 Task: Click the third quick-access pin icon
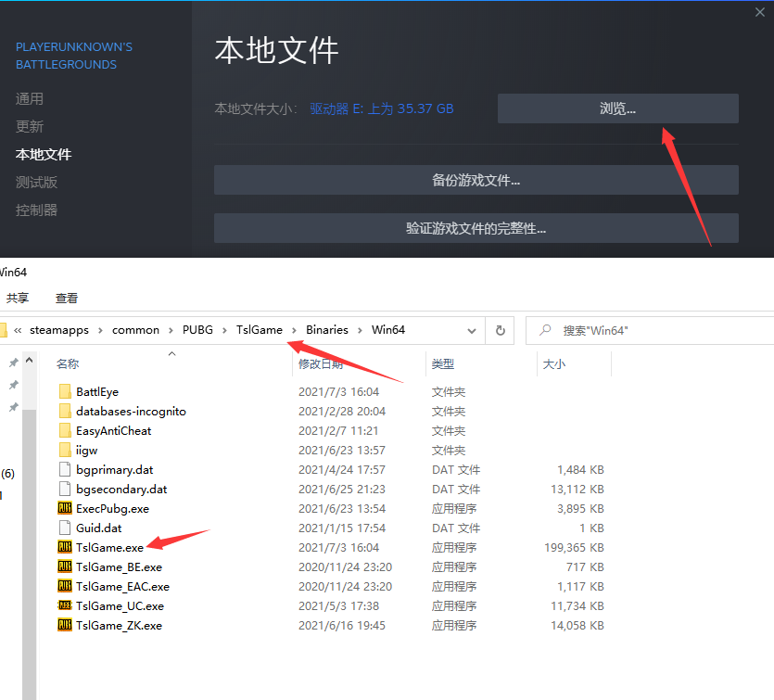click(x=14, y=407)
